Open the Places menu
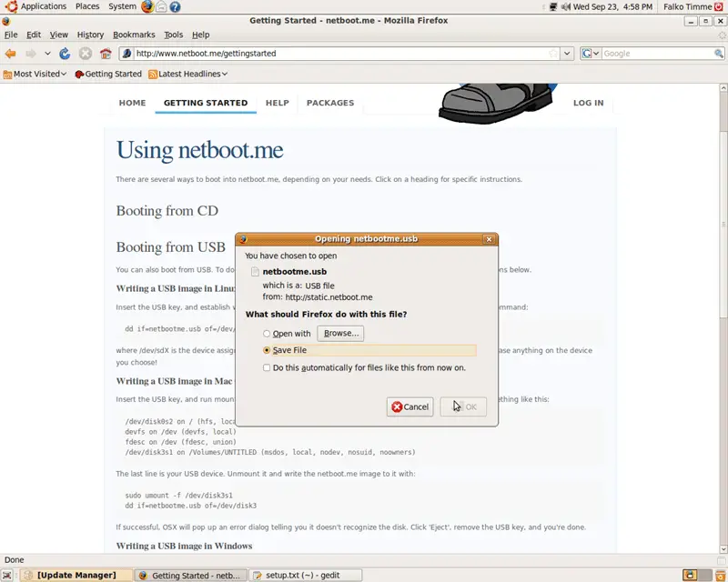Screen dimensions: 728x582 click(x=87, y=6)
